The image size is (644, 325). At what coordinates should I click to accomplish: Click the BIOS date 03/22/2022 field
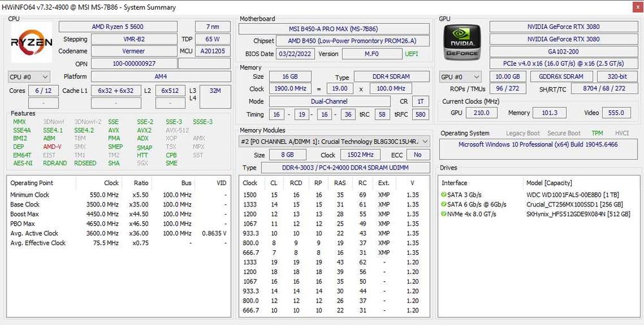296,54
